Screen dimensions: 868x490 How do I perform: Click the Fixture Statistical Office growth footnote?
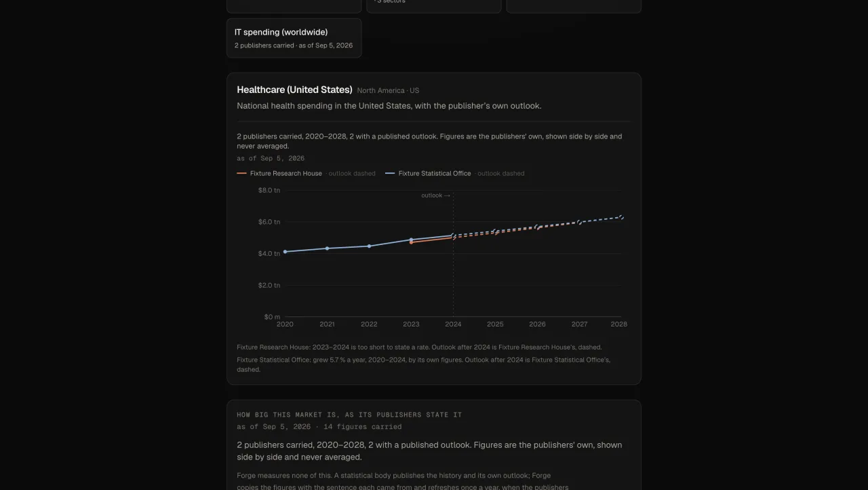pyautogui.click(x=423, y=364)
